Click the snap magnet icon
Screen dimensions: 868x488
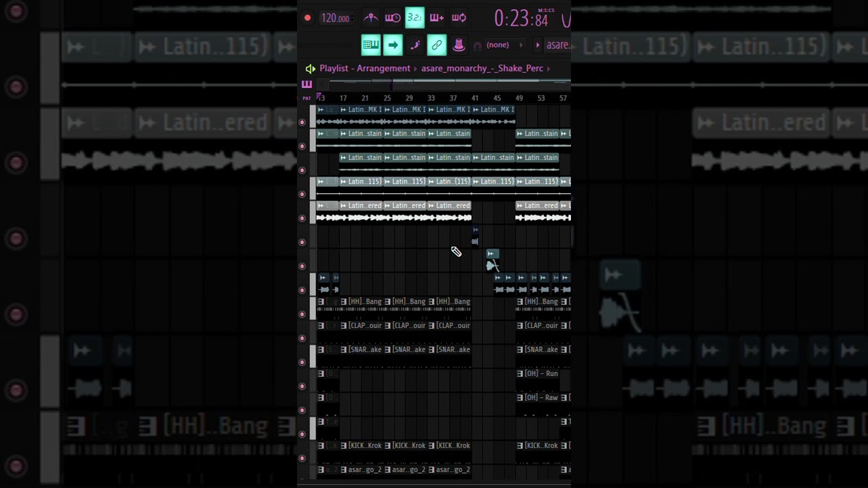coord(477,45)
